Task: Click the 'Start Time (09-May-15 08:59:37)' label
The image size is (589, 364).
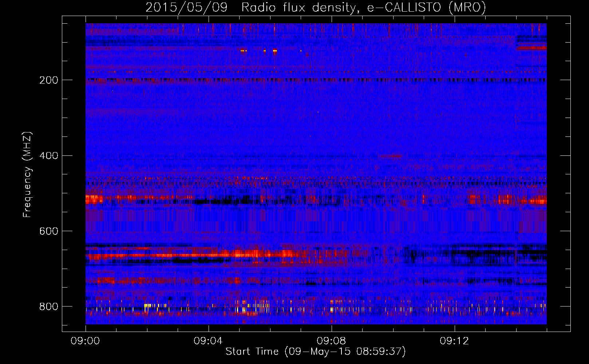Action: pos(316,352)
